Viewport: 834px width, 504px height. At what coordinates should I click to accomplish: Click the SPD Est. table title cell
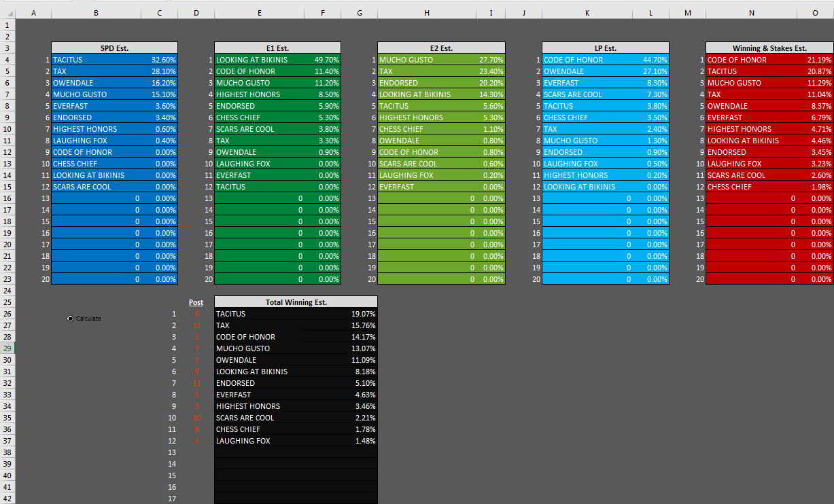point(114,48)
